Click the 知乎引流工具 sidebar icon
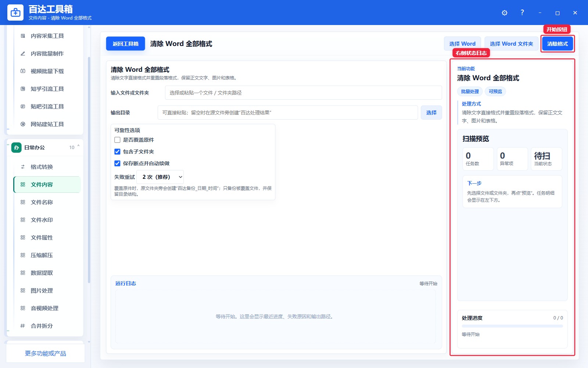588x368 pixels. [x=23, y=89]
